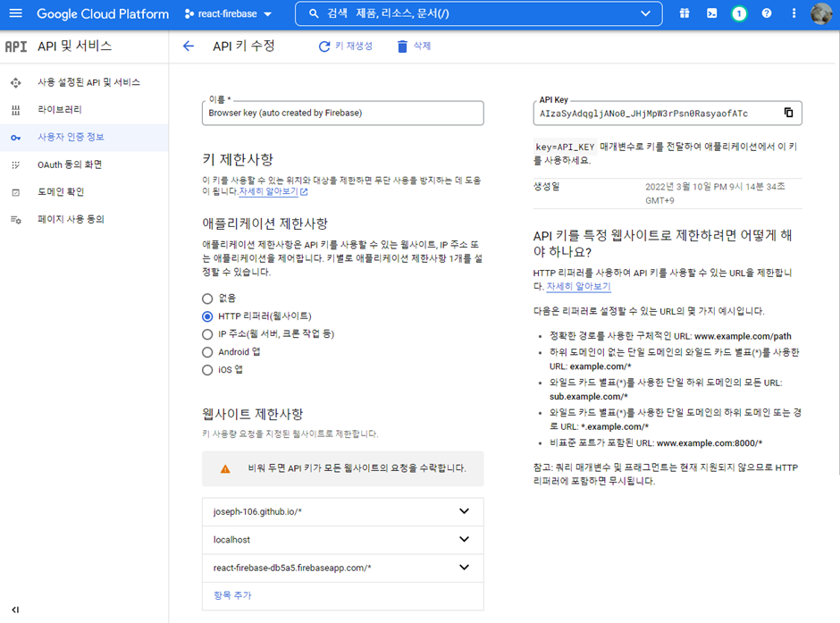Click the API logo in sidebar header
The height and width of the screenshot is (623, 840).
pos(16,46)
